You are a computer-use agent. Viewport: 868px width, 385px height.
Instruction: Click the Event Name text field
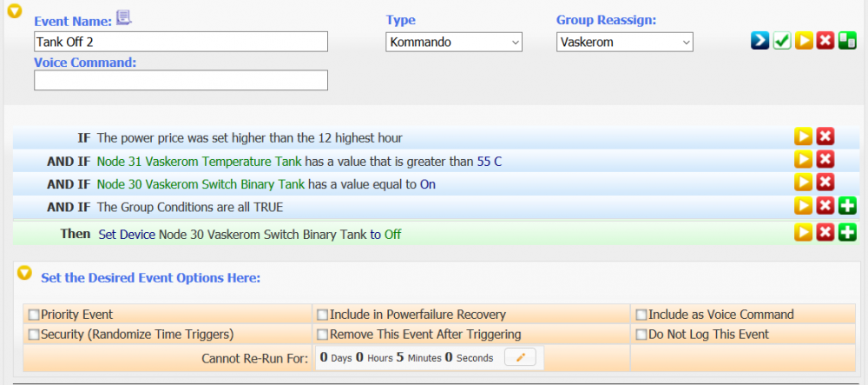tap(181, 42)
